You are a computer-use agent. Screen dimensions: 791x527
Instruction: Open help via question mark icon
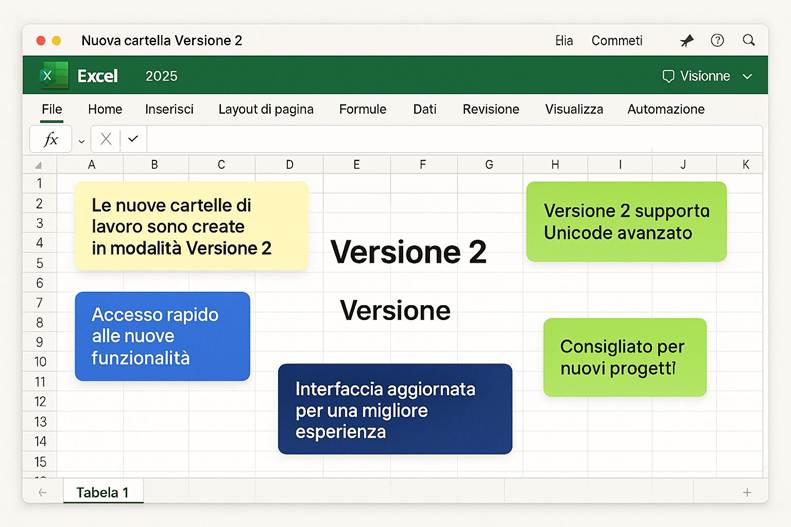pyautogui.click(x=717, y=40)
